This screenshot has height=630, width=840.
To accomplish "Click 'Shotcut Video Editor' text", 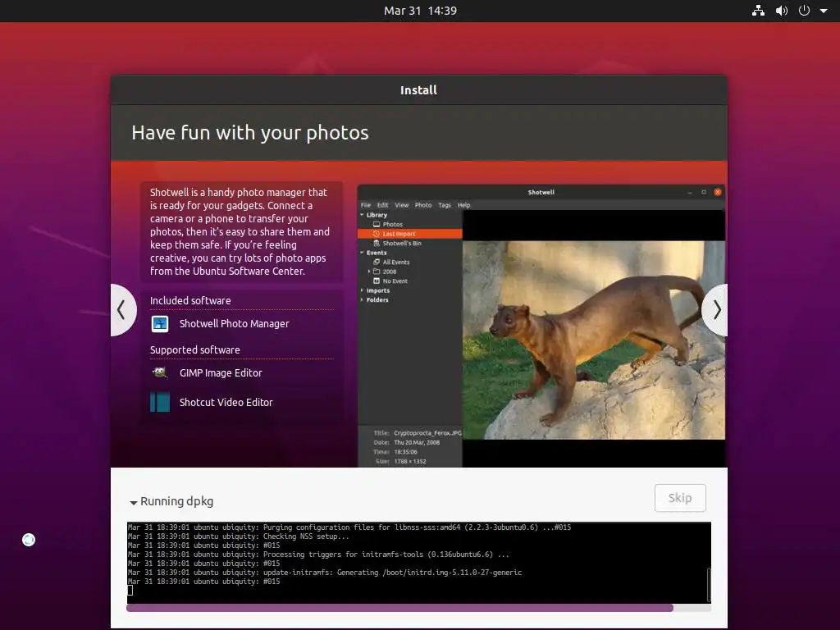I will pyautogui.click(x=226, y=402).
